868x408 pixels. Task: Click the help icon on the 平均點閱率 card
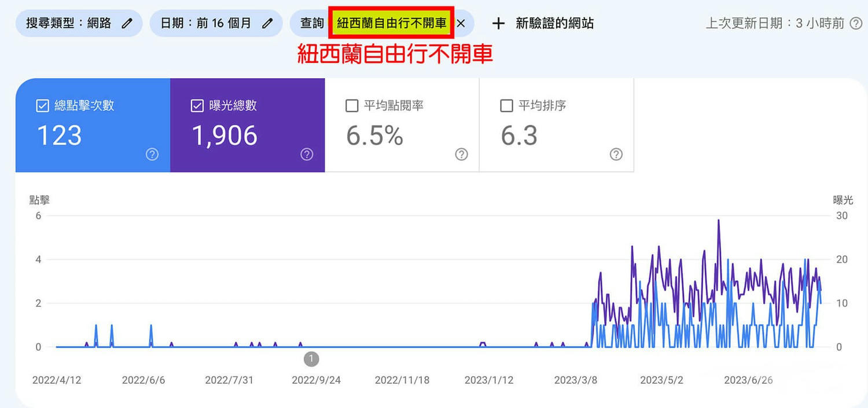coord(461,155)
